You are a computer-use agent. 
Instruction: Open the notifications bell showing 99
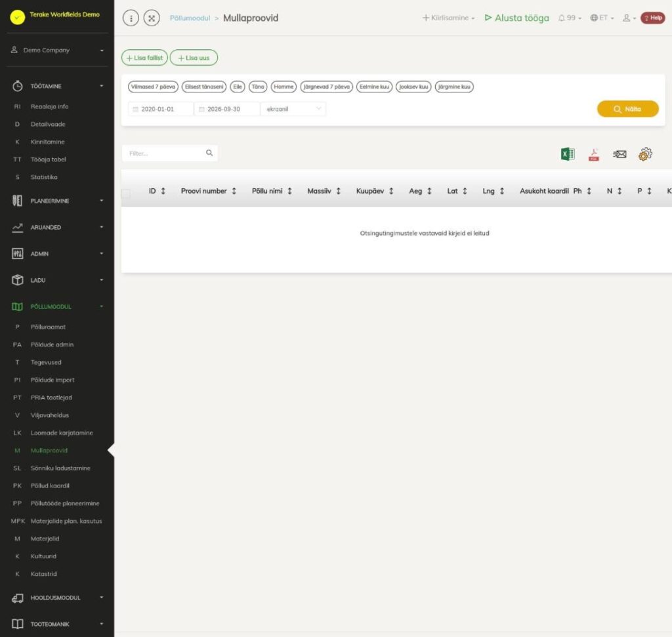click(x=570, y=18)
